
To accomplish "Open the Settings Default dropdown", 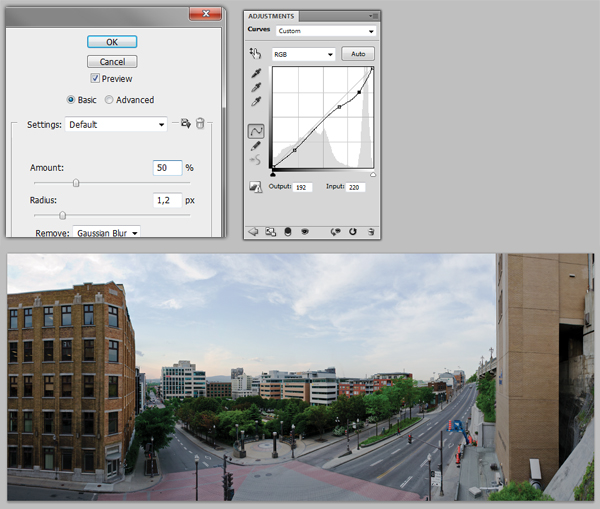I will tap(116, 124).
